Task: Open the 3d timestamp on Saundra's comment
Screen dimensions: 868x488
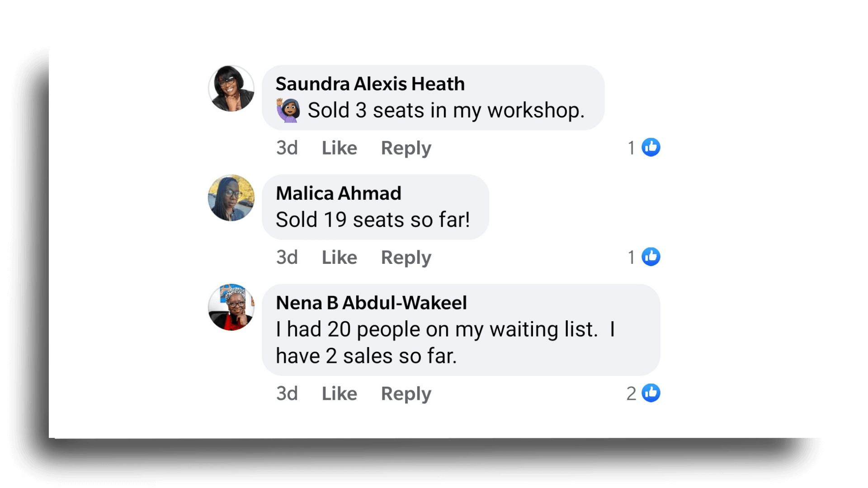Action: pos(287,148)
